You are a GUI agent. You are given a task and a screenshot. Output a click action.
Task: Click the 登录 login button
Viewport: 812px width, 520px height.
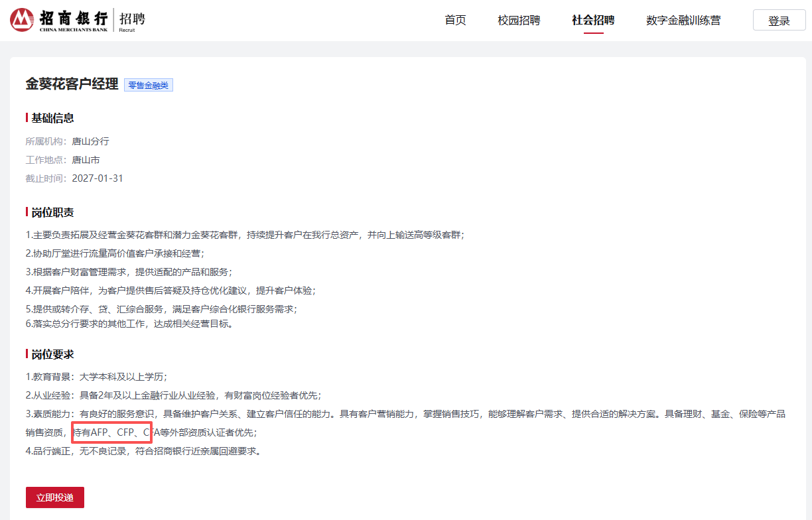[x=779, y=21]
